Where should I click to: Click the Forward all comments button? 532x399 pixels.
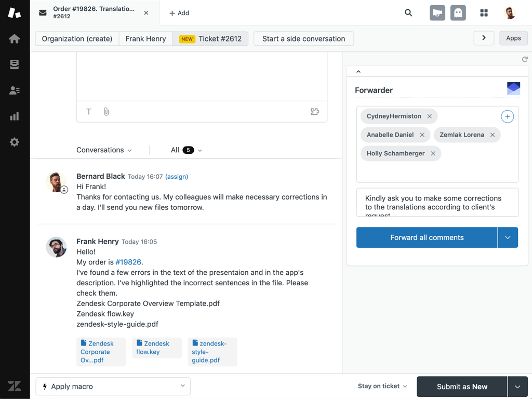click(427, 237)
